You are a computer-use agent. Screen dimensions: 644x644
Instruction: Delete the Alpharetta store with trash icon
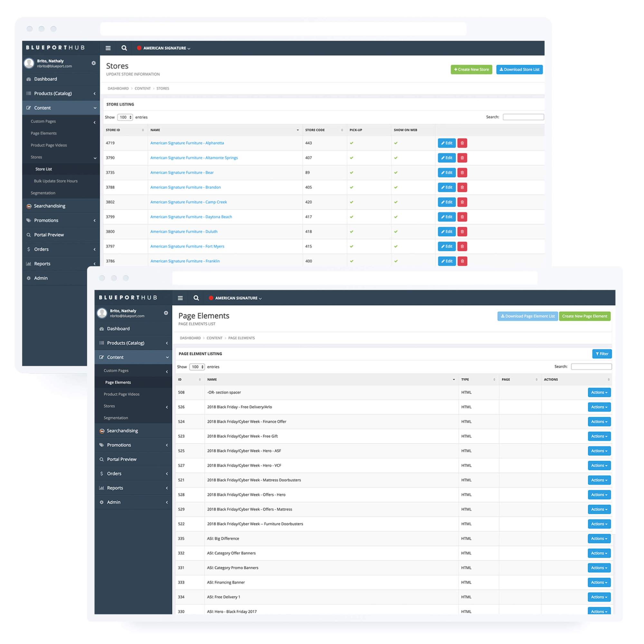coord(462,143)
